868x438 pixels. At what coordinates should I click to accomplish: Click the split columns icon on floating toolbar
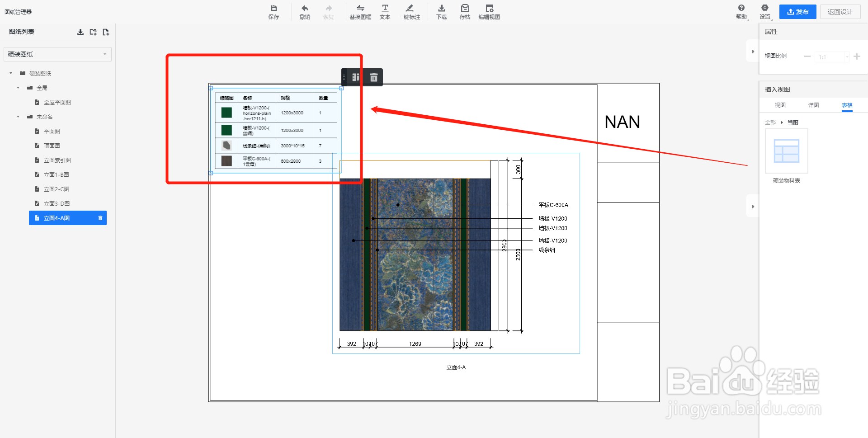point(356,77)
